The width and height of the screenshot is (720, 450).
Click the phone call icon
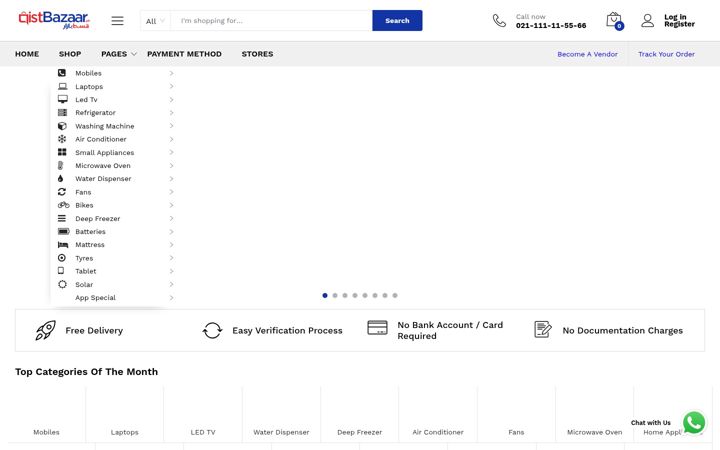coord(499,21)
